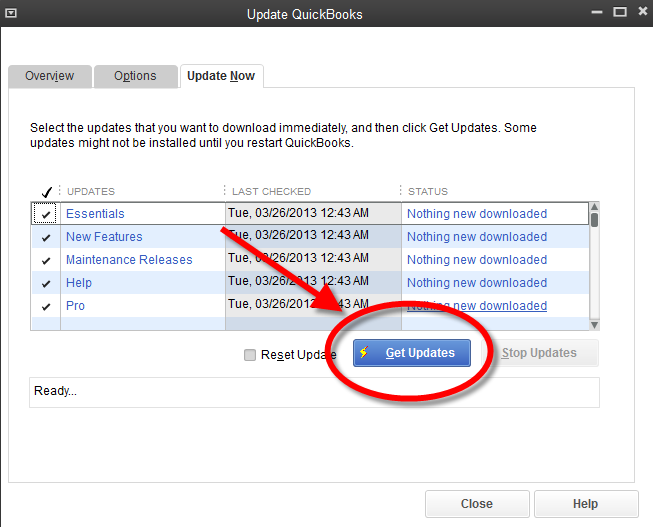The height and width of the screenshot is (527, 653).
Task: Uncheck the Pro update checkbox
Action: pos(46,307)
